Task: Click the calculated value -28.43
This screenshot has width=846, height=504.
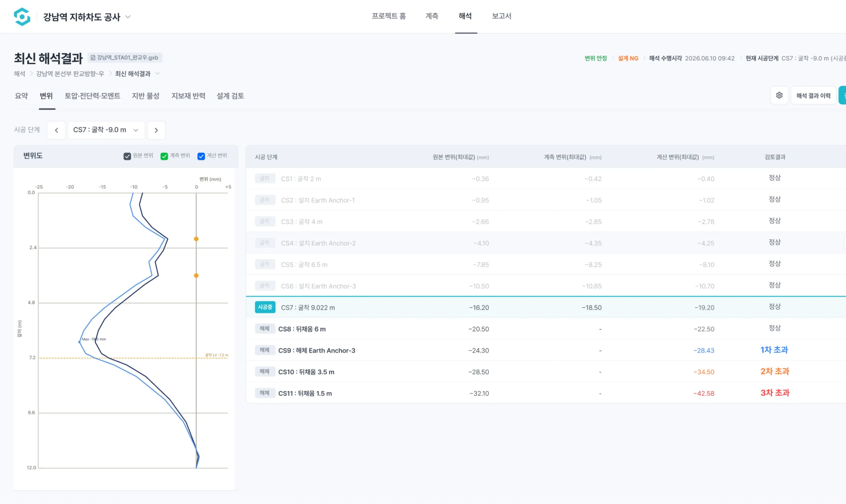Action: (x=704, y=351)
